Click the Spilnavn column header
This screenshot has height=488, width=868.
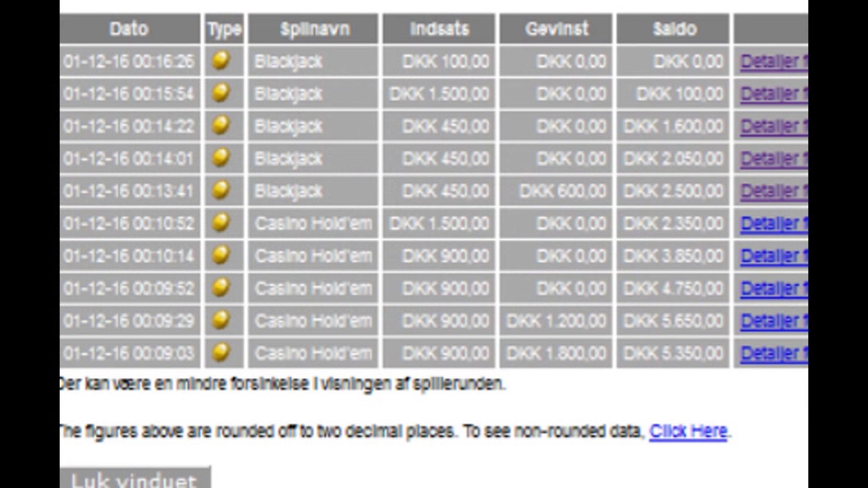click(314, 29)
